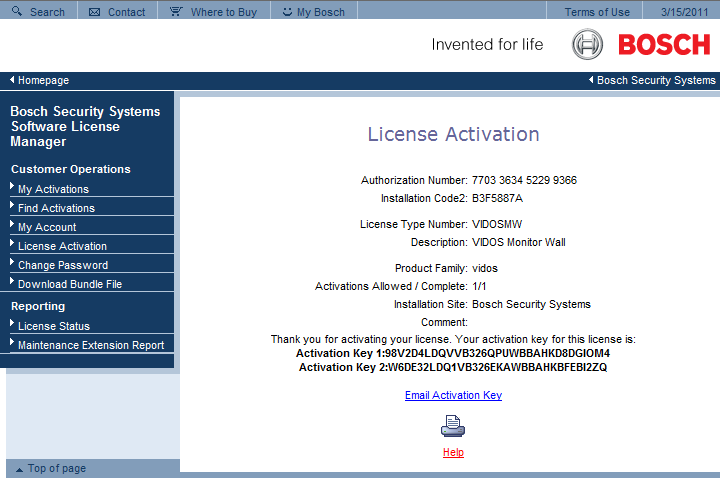The width and height of the screenshot is (720, 478).
Task: Click Reporting section heading
Action: coord(38,306)
